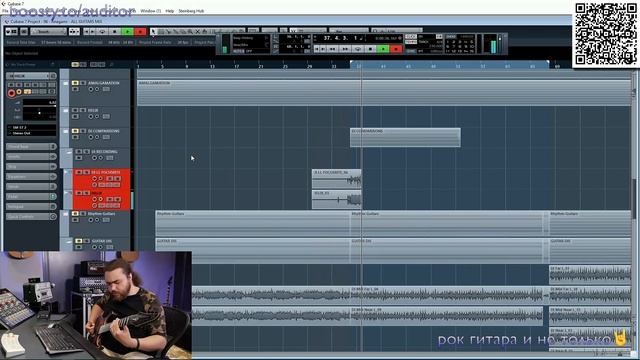
Task: Hit Record on the floating transport panel
Action: point(396,49)
